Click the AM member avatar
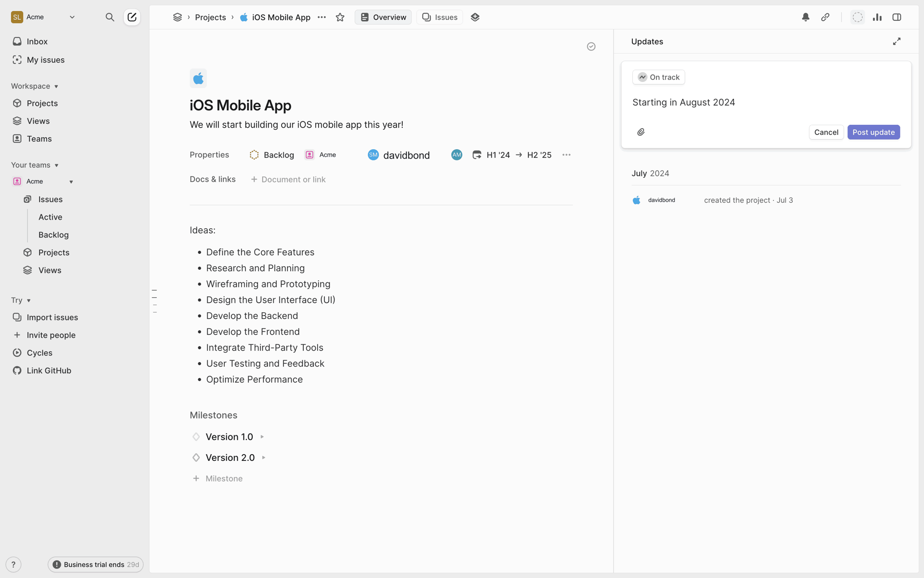The height and width of the screenshot is (578, 924). 457,155
